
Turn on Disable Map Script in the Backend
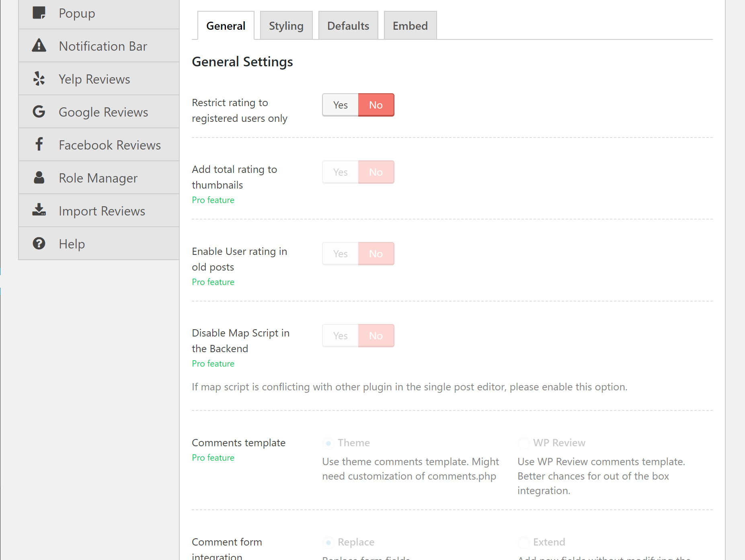tap(340, 336)
